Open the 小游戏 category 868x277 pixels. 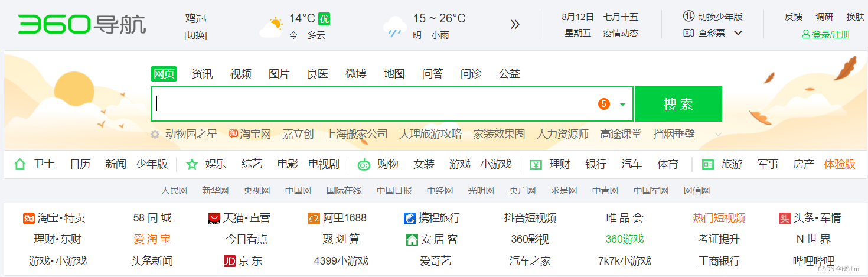tap(495, 164)
